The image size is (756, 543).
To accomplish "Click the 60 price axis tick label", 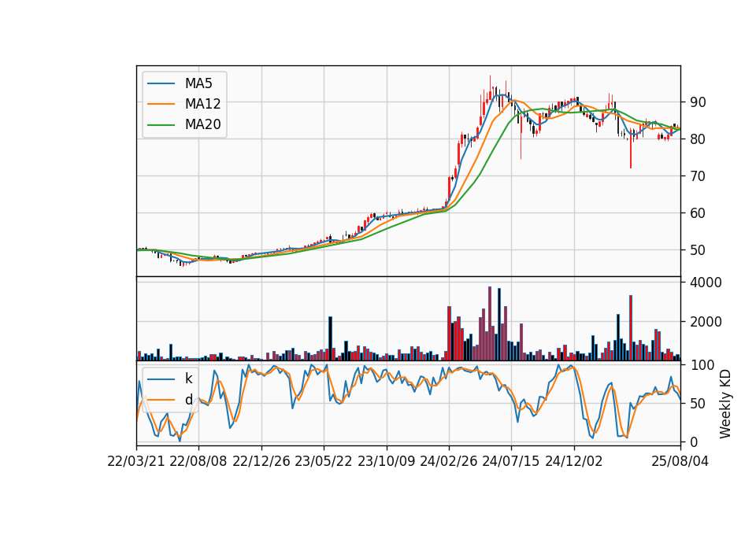I will (x=698, y=213).
